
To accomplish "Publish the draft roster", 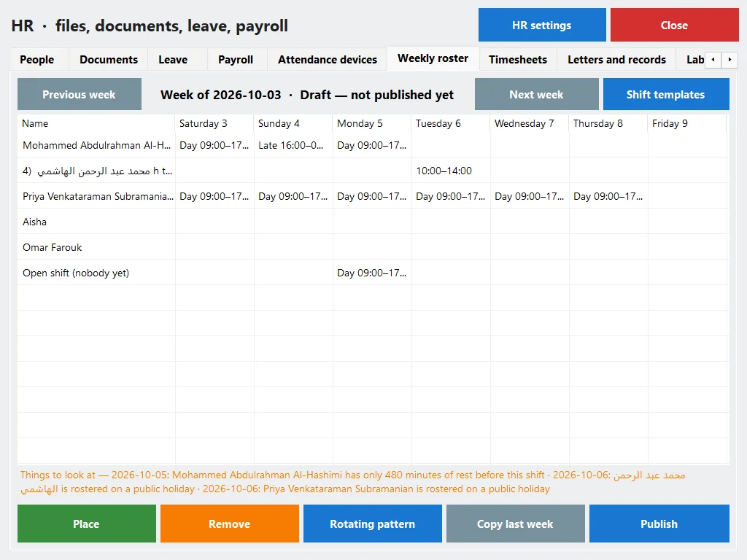I will point(659,524).
